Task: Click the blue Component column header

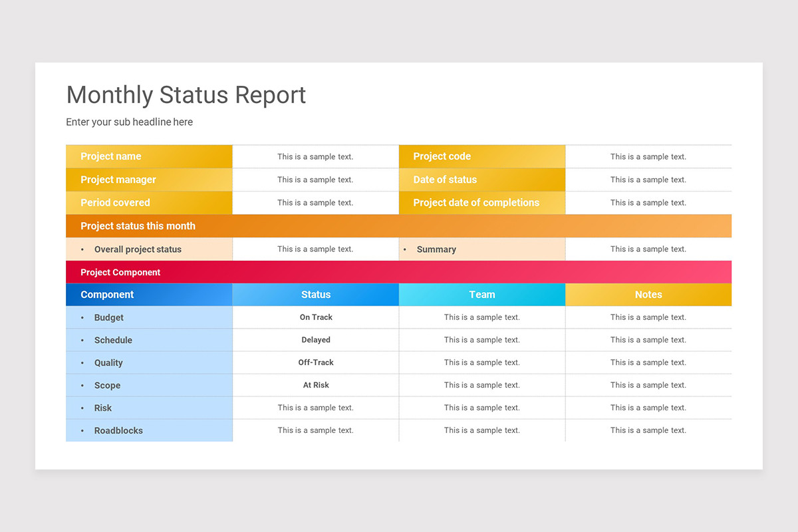Action: (x=108, y=295)
